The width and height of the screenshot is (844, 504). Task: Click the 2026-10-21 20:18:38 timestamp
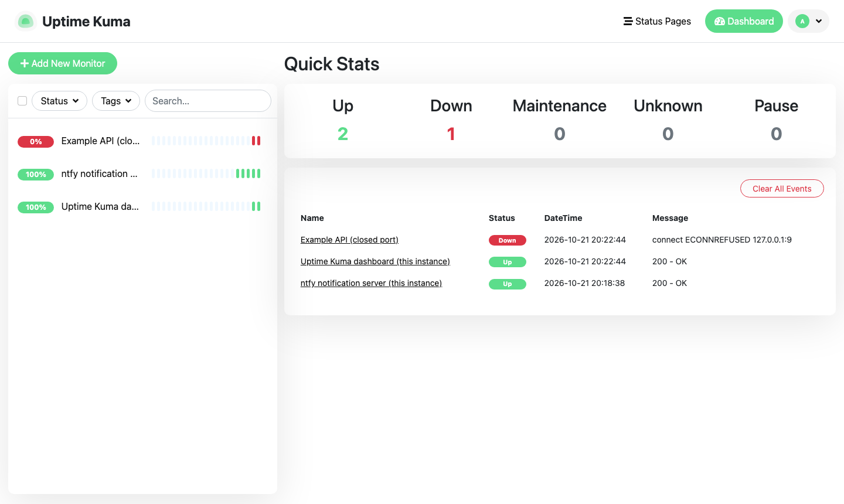point(584,283)
